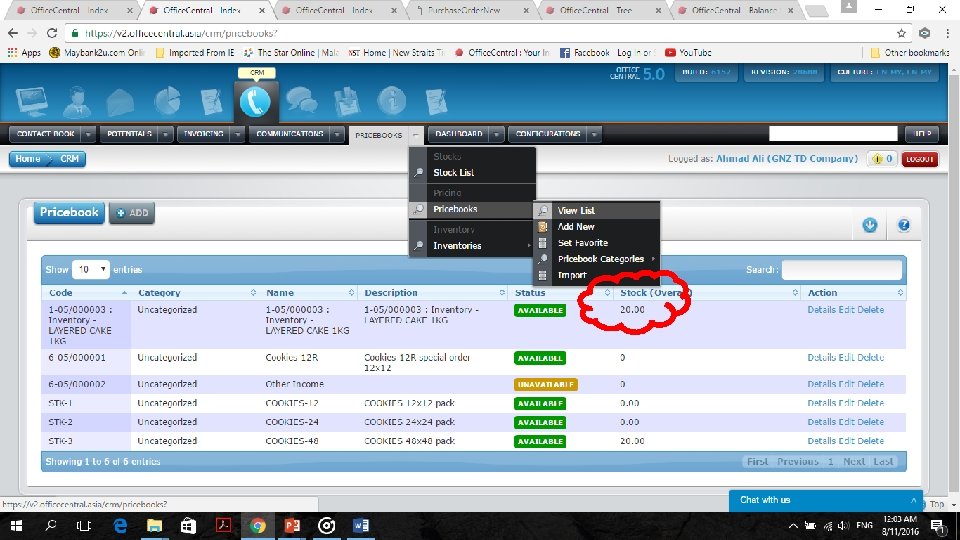Image resolution: width=960 pixels, height=540 pixels.
Task: Go to Home breadcrumb
Action: tap(28, 159)
